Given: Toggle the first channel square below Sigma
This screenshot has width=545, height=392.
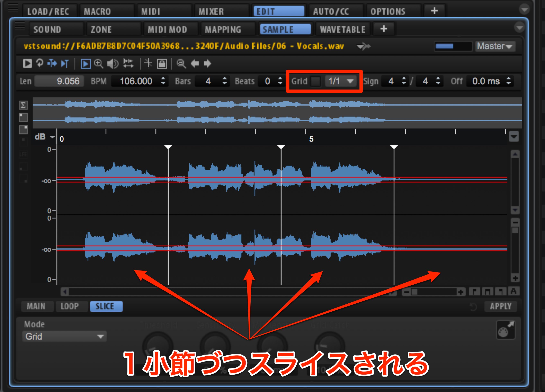Looking at the screenshot, I should click(23, 117).
